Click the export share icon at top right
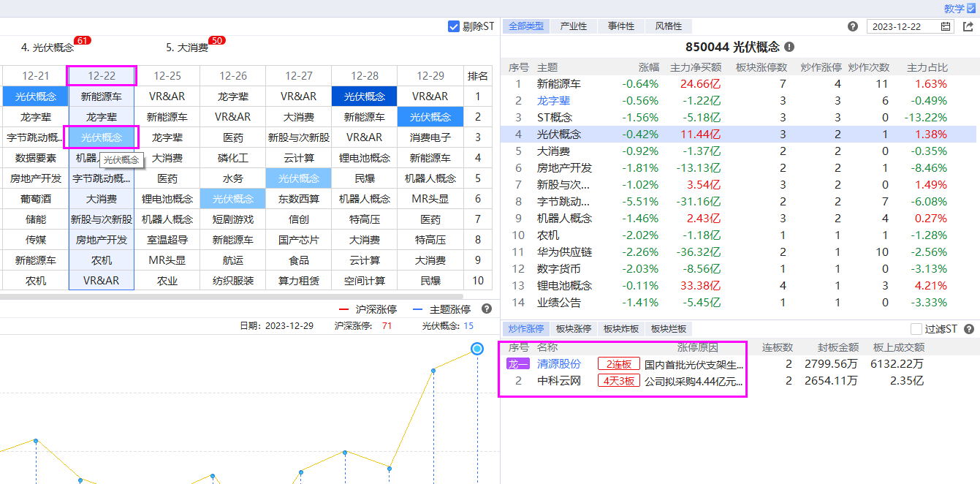 pos(968,26)
